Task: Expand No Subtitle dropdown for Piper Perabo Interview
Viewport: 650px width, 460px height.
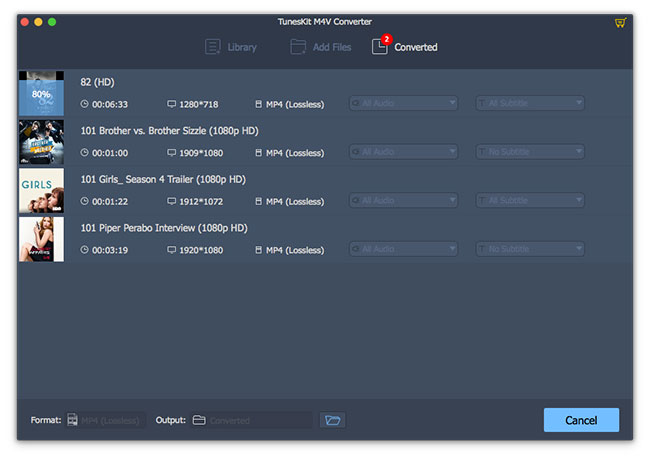Action: (530, 249)
